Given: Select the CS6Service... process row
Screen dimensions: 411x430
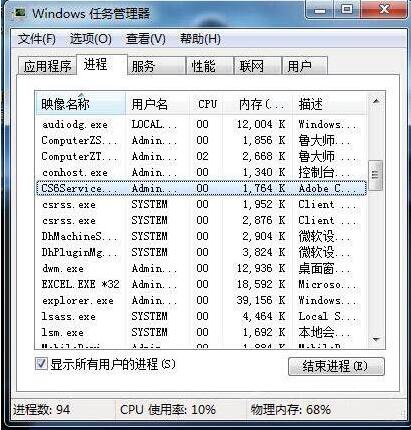Looking at the screenshot, I should 201,188.
